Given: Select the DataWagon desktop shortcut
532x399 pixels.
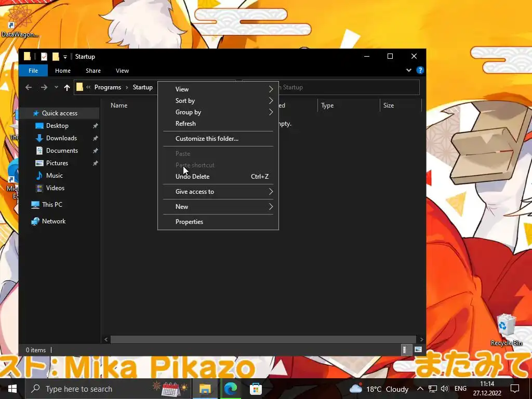Looking at the screenshot, I should tap(20, 20).
